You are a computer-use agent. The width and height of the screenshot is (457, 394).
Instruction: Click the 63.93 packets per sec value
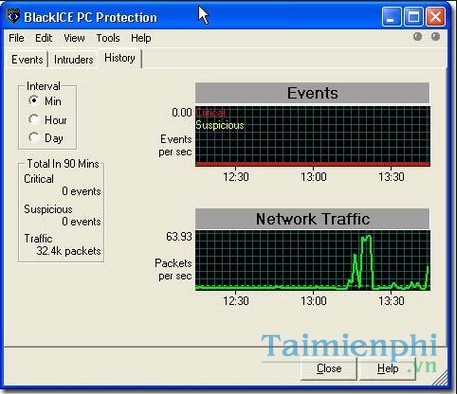tap(179, 237)
